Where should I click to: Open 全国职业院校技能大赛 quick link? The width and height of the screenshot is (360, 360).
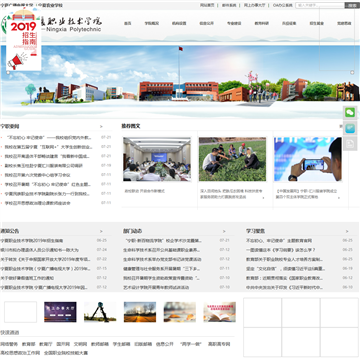coord(66,353)
